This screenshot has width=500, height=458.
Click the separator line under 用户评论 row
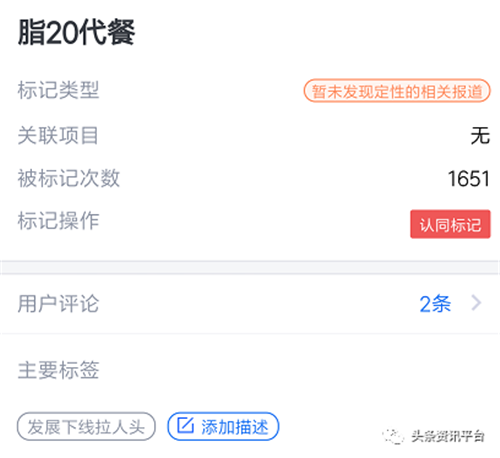[250, 333]
